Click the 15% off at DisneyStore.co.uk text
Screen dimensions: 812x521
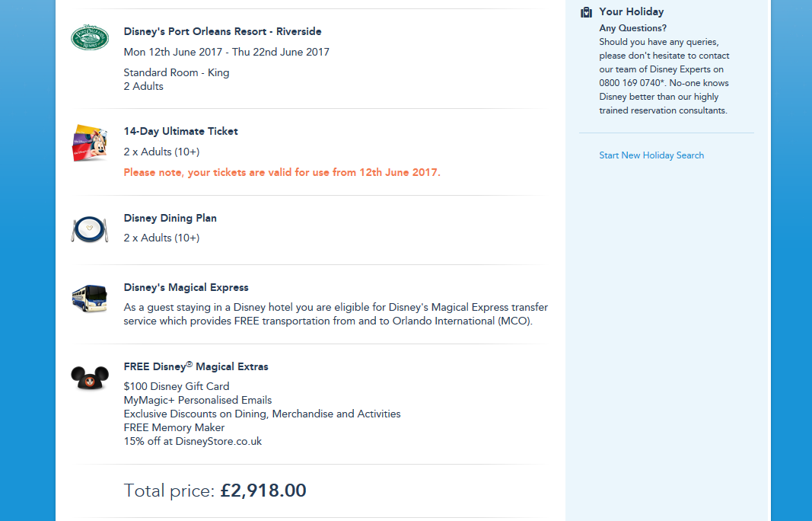[193, 441]
